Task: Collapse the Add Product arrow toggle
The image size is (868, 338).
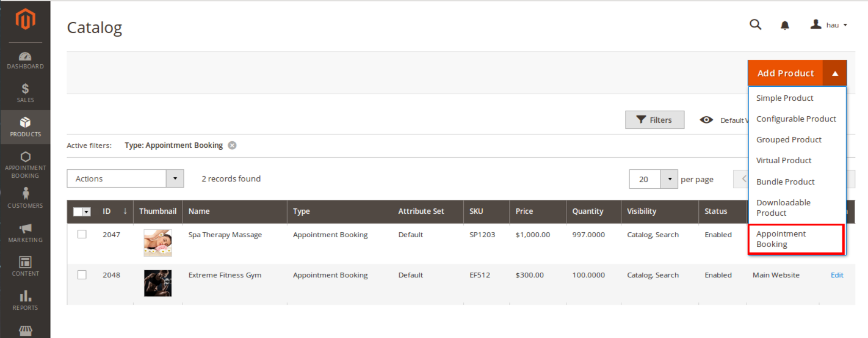Action: tap(834, 73)
